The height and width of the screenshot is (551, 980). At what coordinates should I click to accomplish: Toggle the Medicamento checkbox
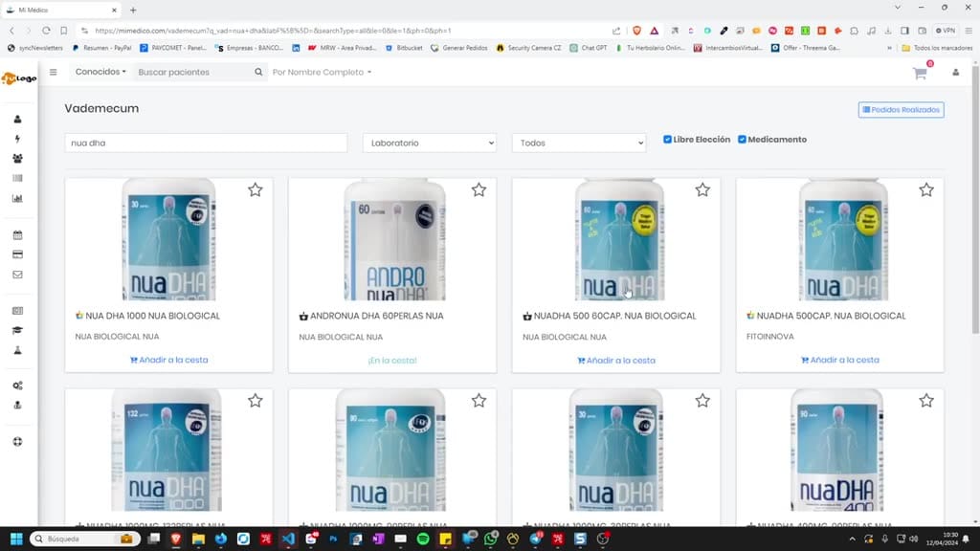742,140
